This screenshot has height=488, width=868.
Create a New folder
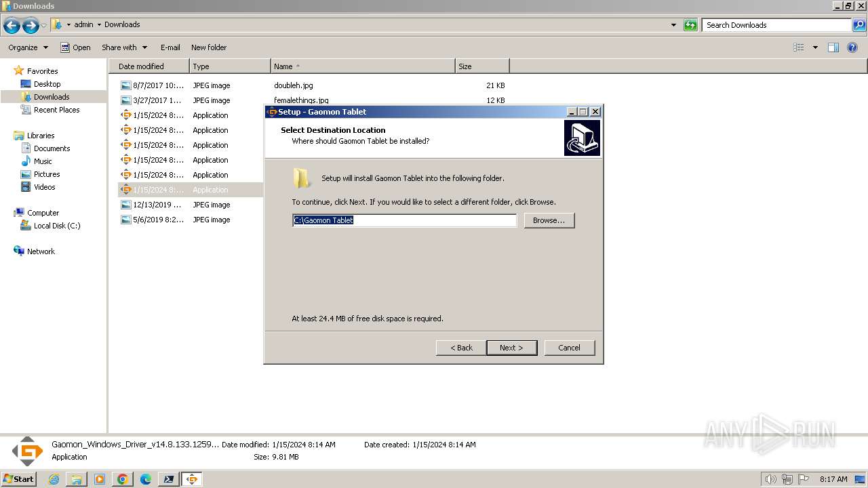pos(209,47)
